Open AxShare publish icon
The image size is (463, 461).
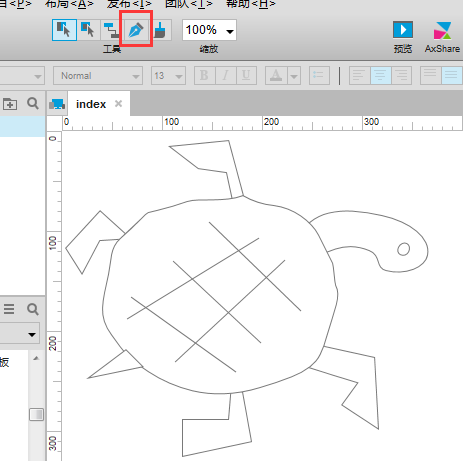pos(442,30)
